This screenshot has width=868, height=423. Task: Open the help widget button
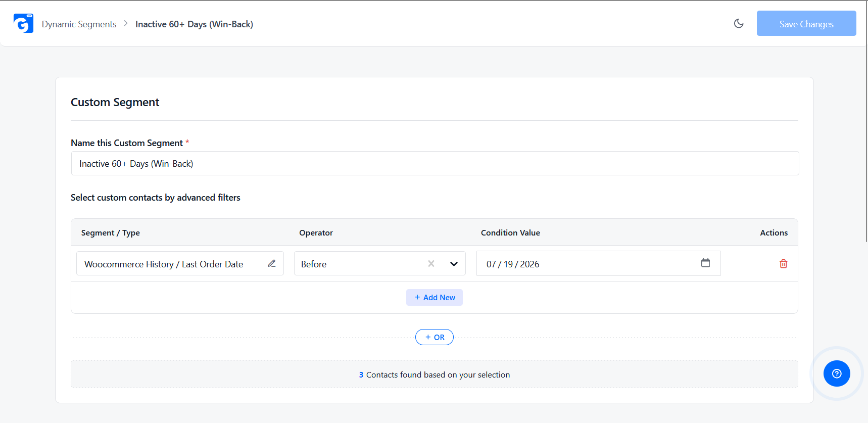click(x=837, y=373)
